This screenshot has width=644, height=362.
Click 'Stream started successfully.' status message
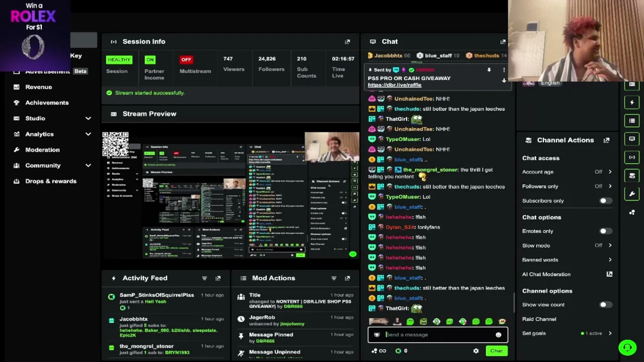point(149,93)
